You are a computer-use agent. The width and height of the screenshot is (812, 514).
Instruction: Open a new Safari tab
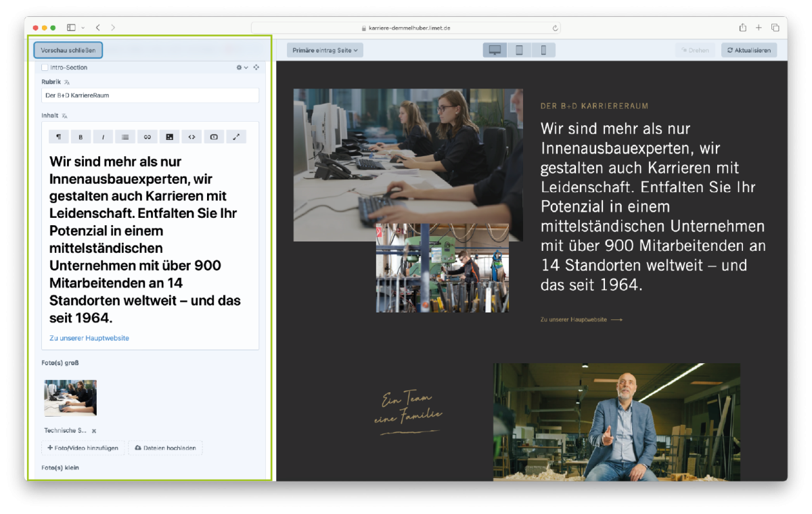pos(759,28)
